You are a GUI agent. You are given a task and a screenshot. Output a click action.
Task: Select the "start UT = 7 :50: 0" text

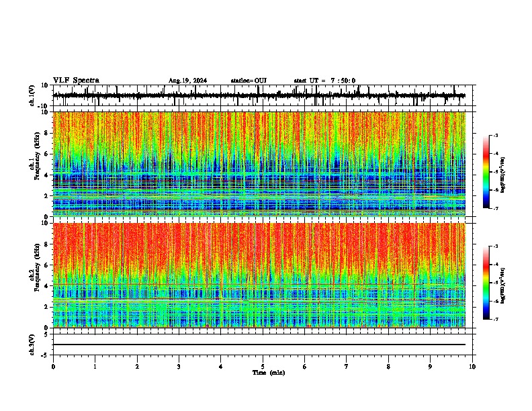[x=324, y=81]
